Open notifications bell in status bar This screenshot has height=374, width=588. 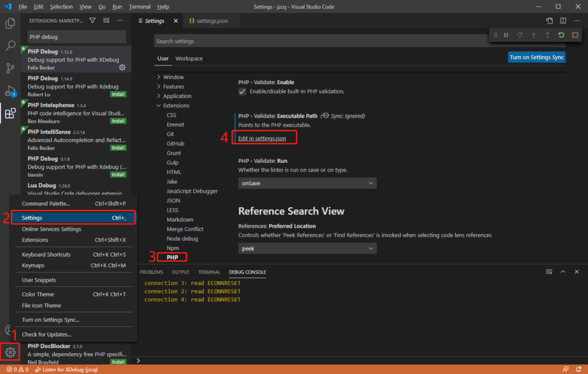[579, 369]
